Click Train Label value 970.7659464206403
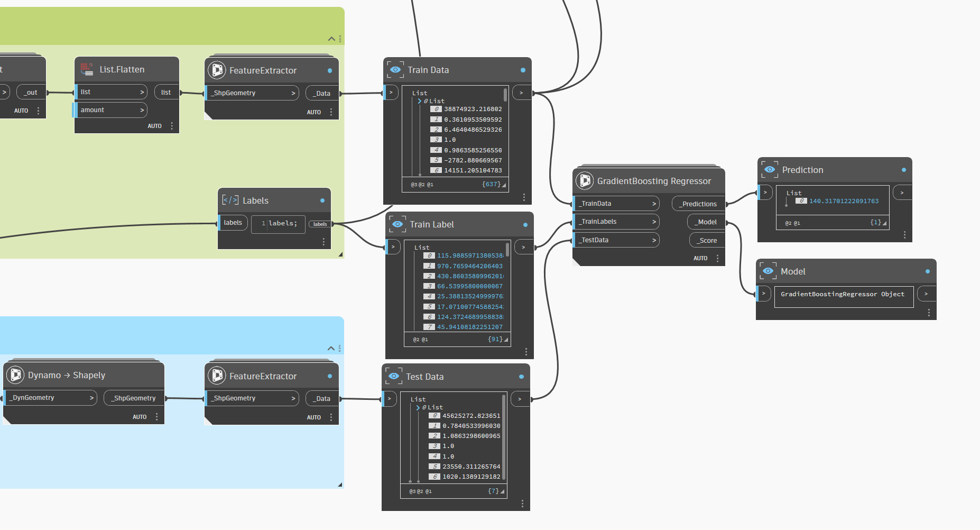The width and height of the screenshot is (980, 530). point(470,266)
